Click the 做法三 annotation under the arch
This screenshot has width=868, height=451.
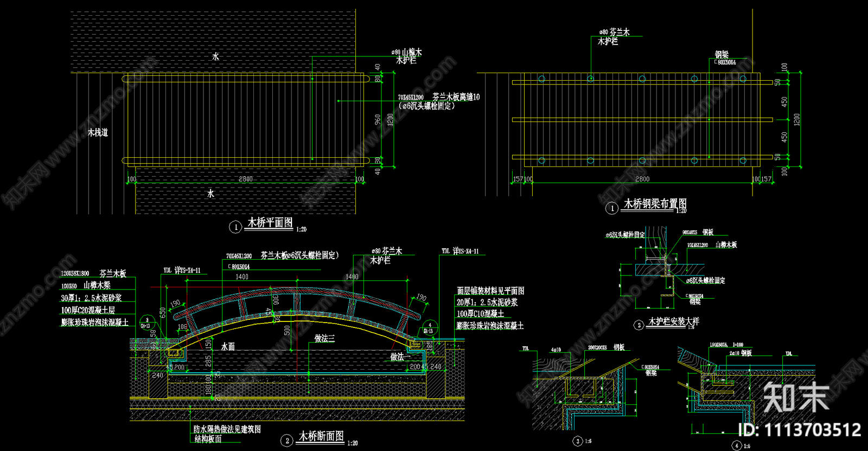coord(324,339)
